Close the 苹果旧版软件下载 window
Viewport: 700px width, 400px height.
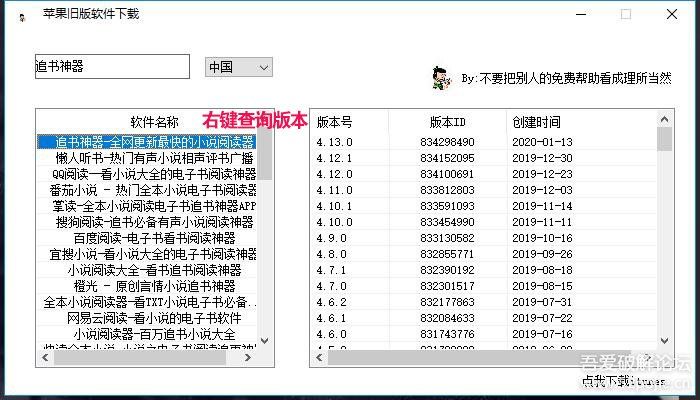point(671,14)
